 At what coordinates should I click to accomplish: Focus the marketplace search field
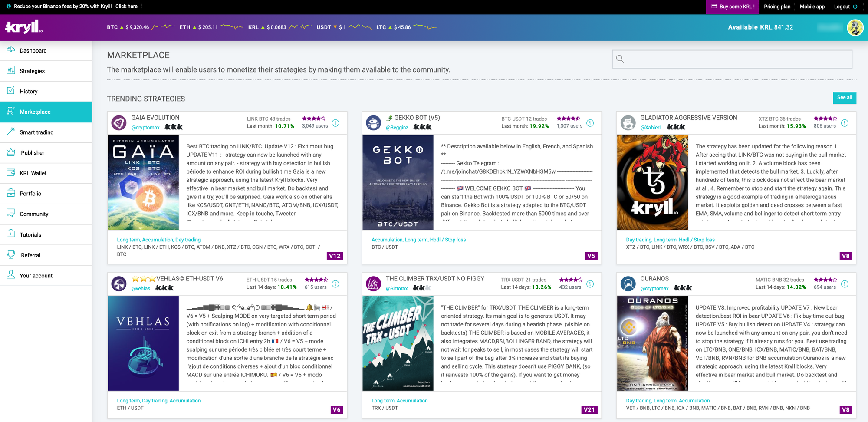732,59
